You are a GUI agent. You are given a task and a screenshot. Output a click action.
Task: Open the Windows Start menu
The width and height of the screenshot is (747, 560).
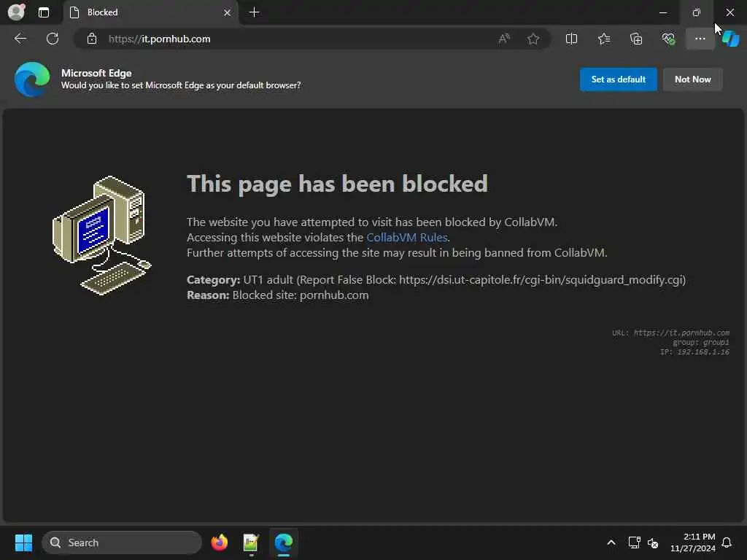click(x=23, y=542)
